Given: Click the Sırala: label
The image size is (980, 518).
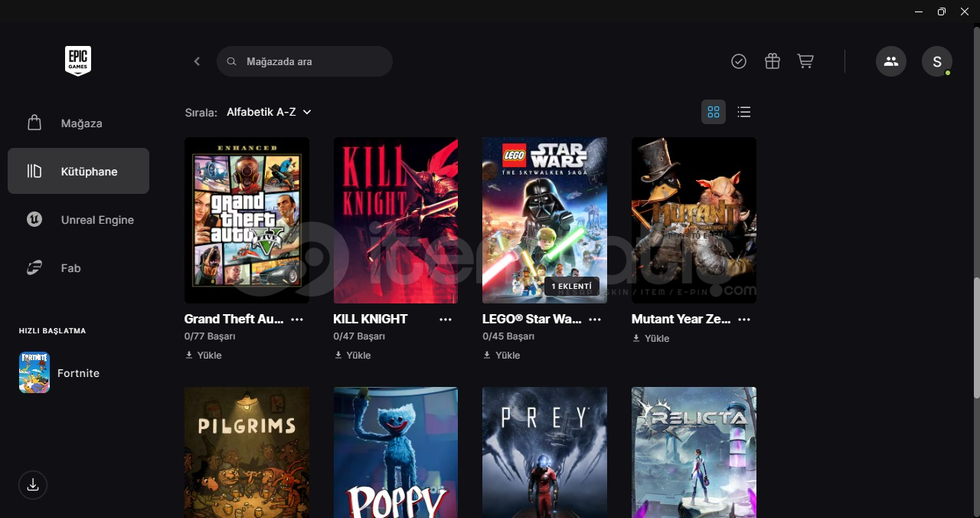Looking at the screenshot, I should [x=201, y=113].
